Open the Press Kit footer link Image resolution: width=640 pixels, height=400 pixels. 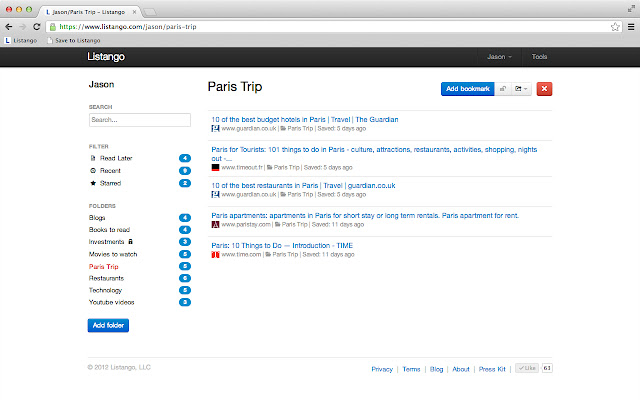[x=492, y=369]
